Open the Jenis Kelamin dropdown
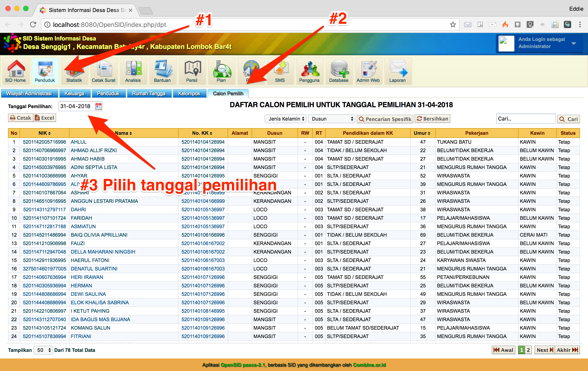This screenshot has width=588, height=371. 285,119
